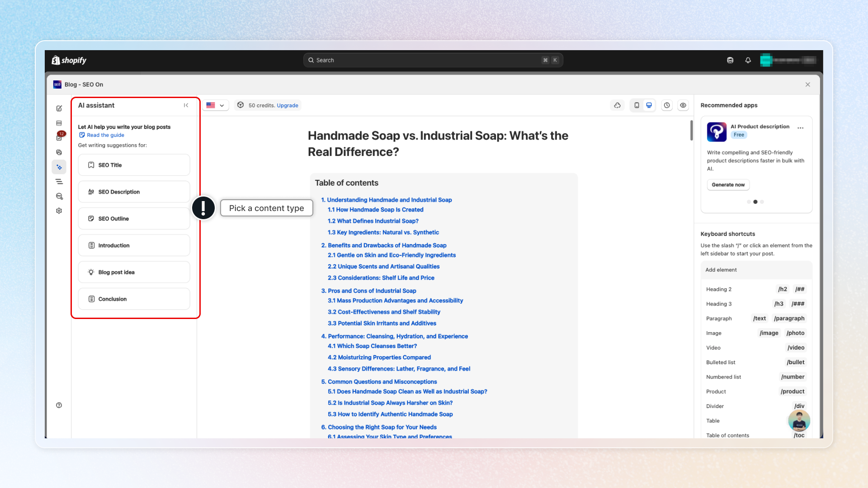Select the Blog post idea option
868x488 pixels.
click(x=134, y=272)
